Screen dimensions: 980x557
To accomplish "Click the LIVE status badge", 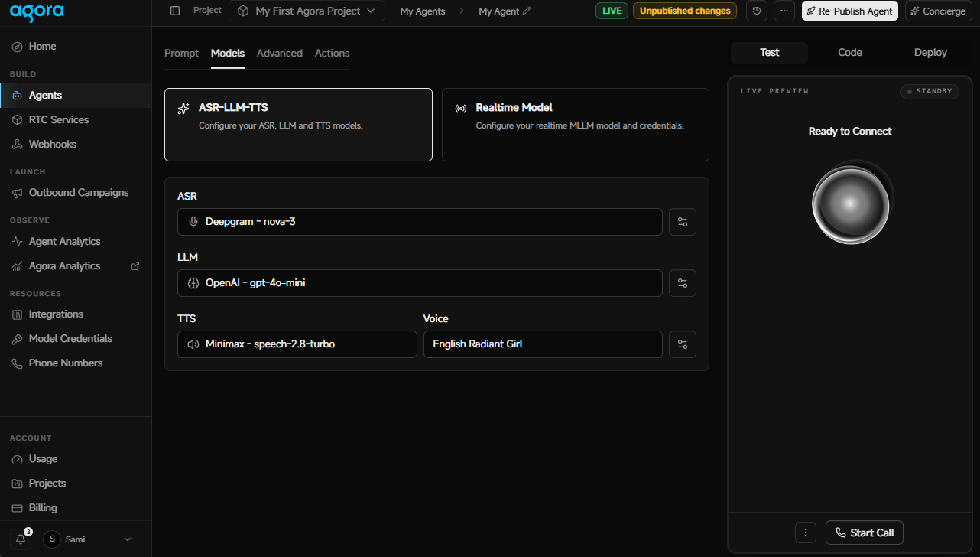I will pos(612,11).
